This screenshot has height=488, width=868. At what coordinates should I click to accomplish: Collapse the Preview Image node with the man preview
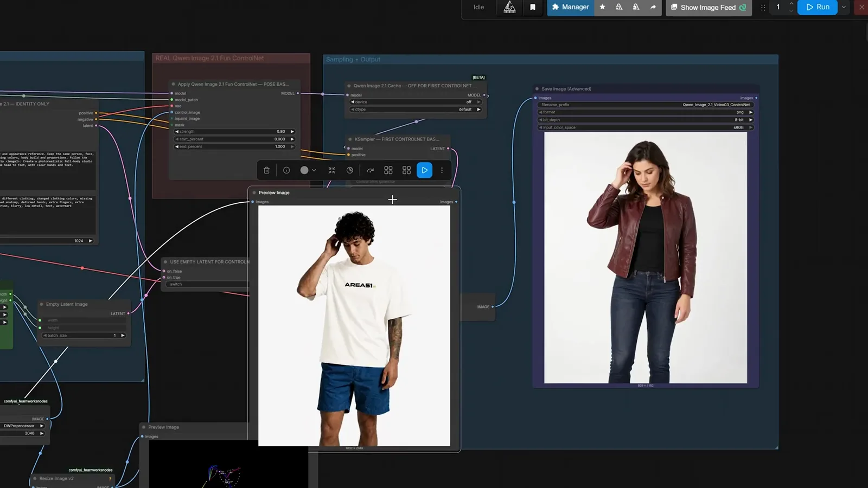tap(254, 192)
